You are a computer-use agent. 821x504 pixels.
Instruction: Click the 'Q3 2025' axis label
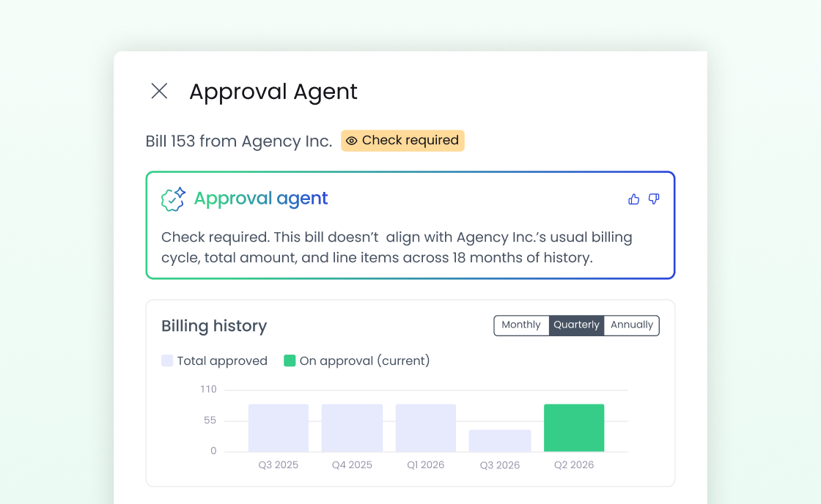click(x=278, y=464)
